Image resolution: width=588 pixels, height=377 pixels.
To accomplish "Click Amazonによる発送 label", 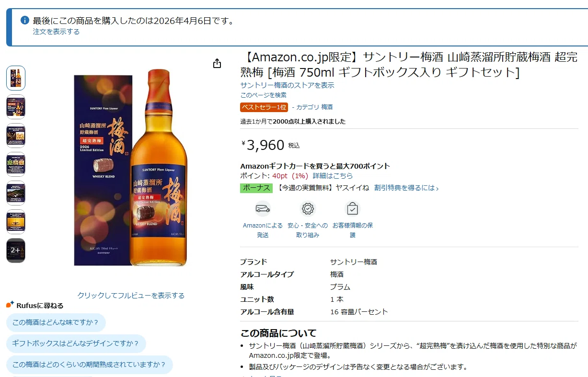I will pyautogui.click(x=263, y=230).
